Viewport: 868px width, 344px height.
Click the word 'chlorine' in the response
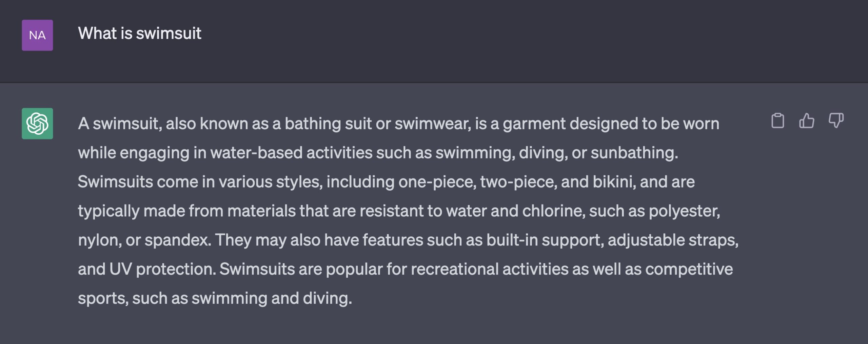pyautogui.click(x=552, y=211)
